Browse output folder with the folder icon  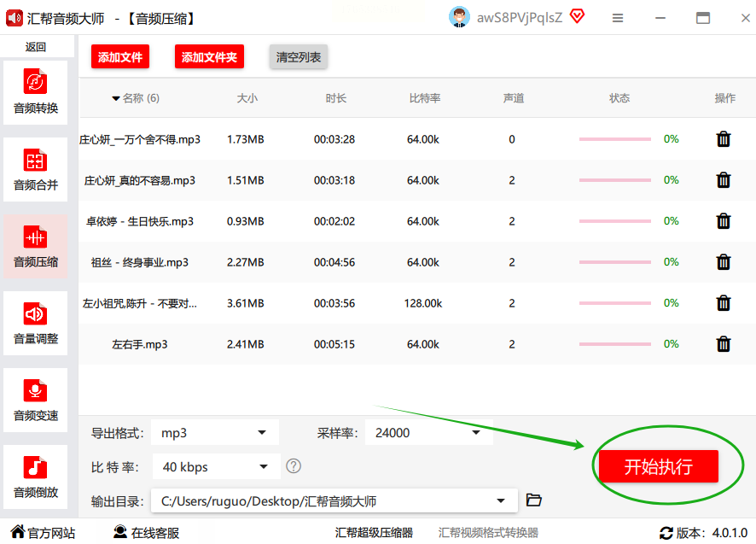(534, 500)
